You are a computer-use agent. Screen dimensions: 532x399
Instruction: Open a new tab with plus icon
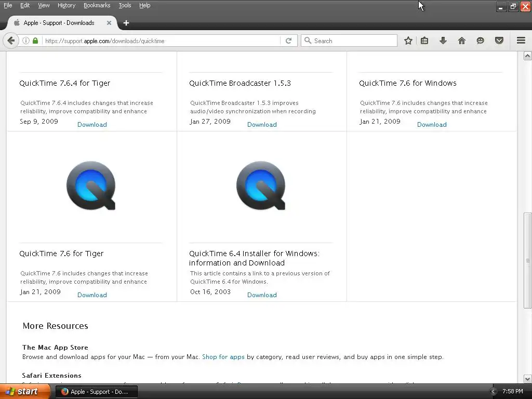coord(126,23)
